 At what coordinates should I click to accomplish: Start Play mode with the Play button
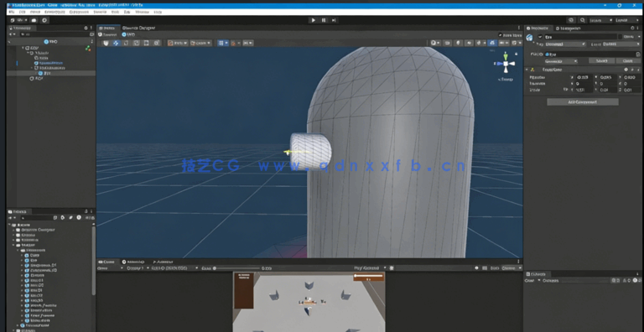(x=314, y=20)
